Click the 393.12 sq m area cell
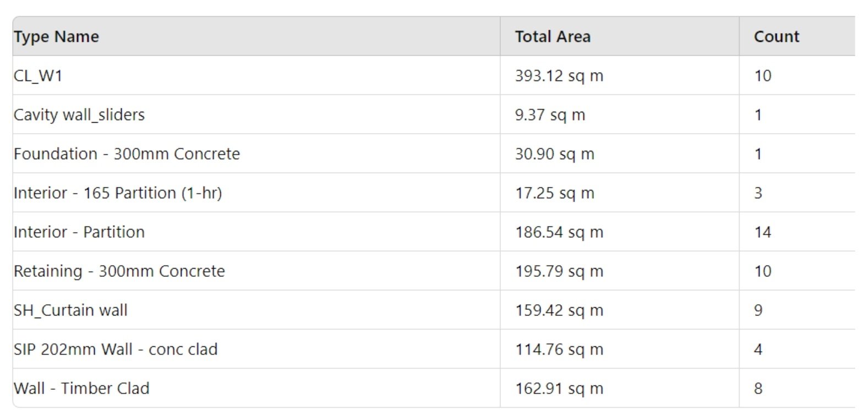868x415 pixels. coord(559,75)
